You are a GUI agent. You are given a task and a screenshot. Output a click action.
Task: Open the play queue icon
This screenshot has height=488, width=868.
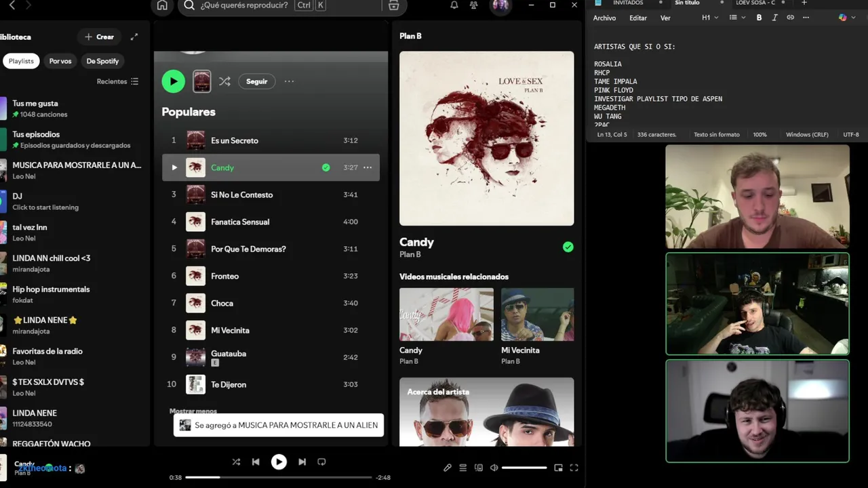tap(463, 467)
